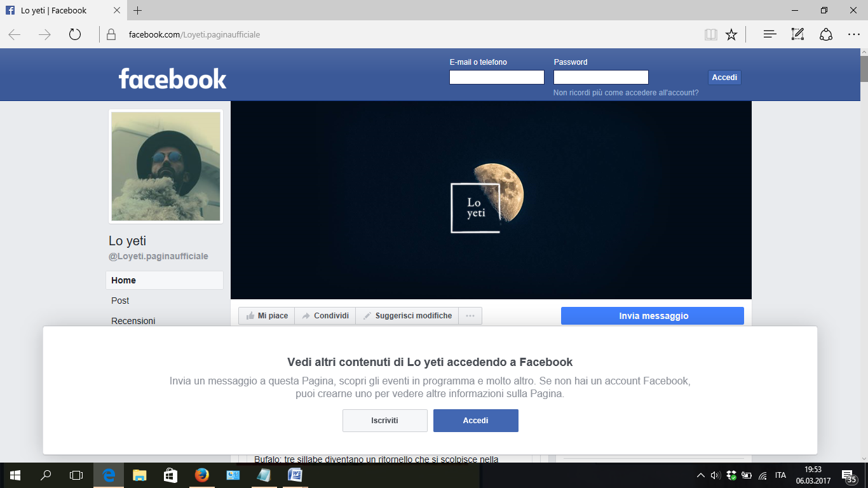Viewport: 868px width, 488px height.
Task: Open the Lo yeti profile picture
Action: (166, 166)
